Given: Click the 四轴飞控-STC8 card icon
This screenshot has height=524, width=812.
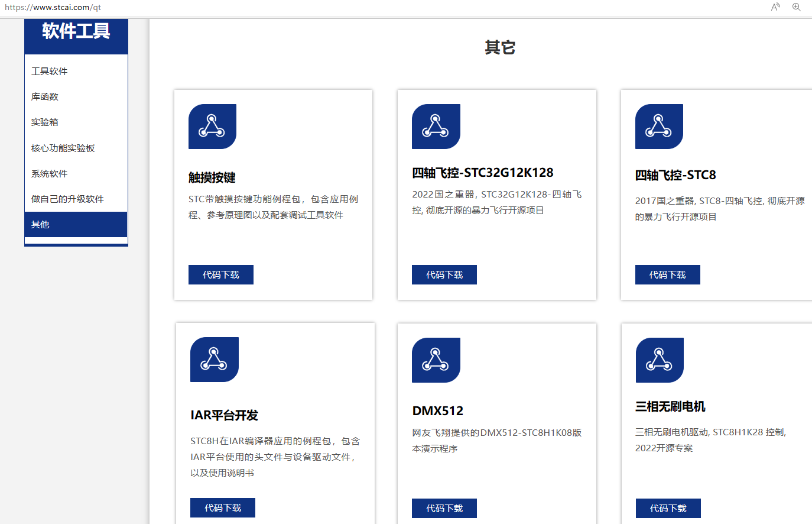Looking at the screenshot, I should (659, 127).
